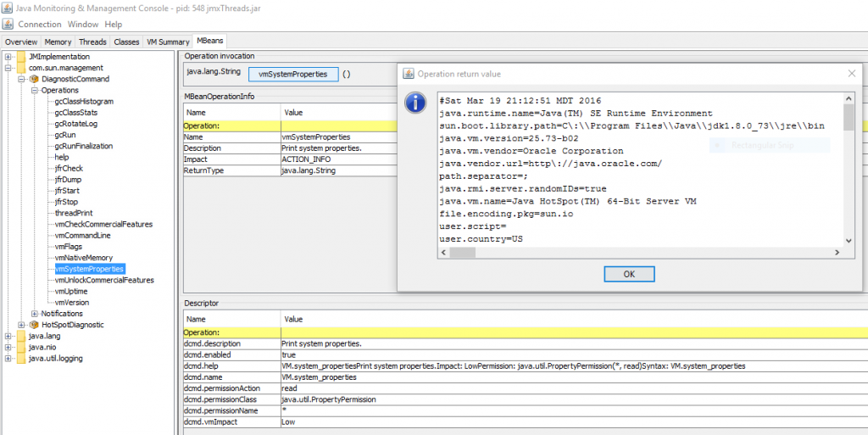Switch to the Overview tab

click(x=21, y=42)
